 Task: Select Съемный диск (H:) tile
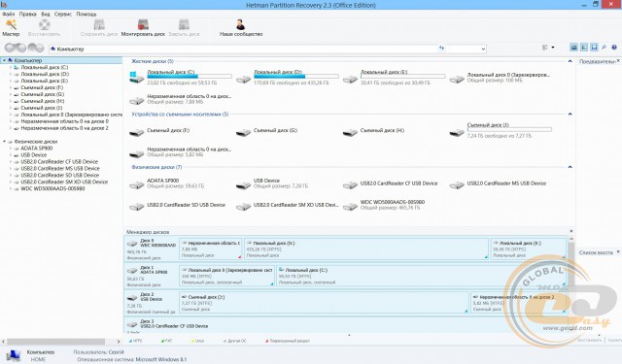coord(373,132)
